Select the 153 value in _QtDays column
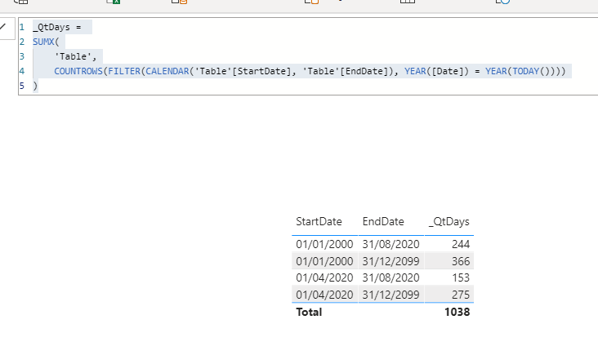 pyautogui.click(x=461, y=277)
